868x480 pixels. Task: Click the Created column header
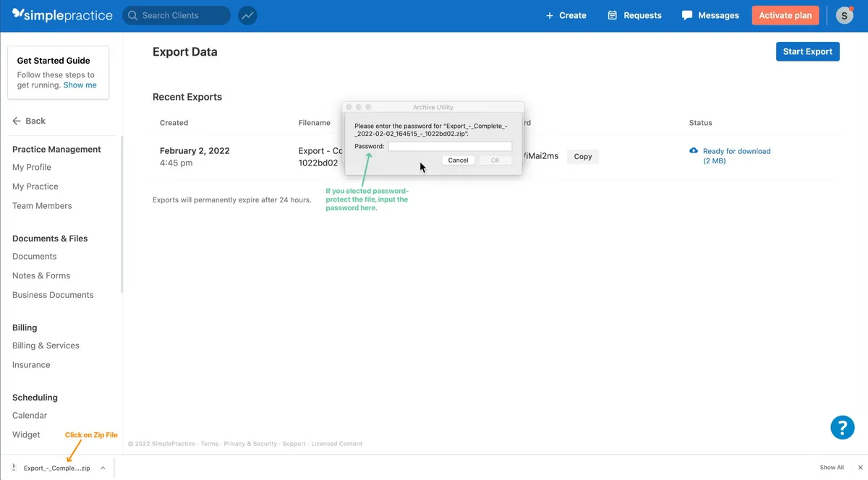point(174,123)
